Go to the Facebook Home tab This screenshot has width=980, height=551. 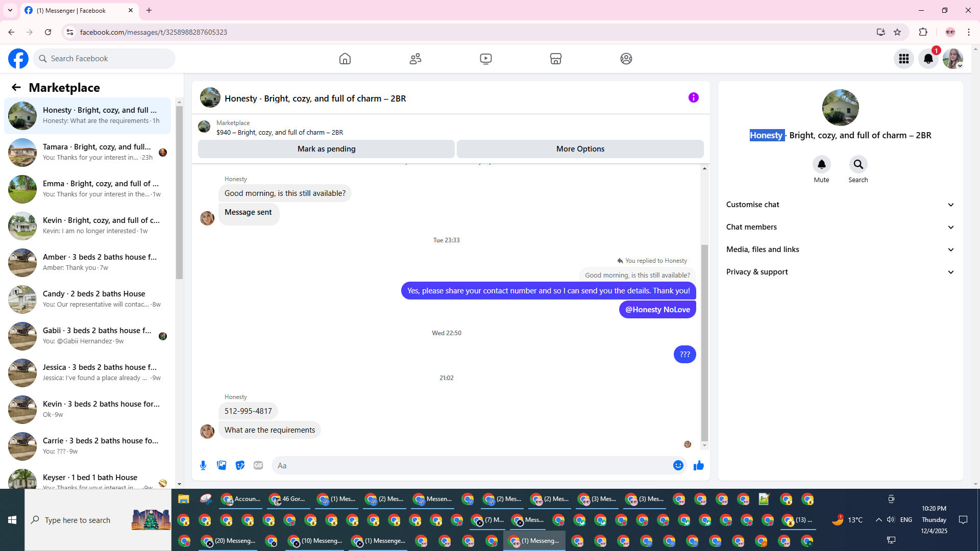[x=345, y=59]
